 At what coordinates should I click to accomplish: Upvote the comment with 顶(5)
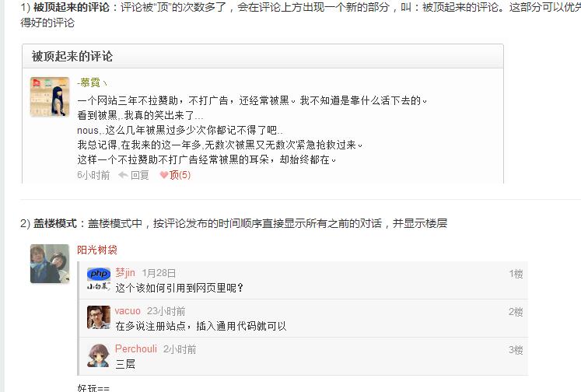[x=180, y=175]
